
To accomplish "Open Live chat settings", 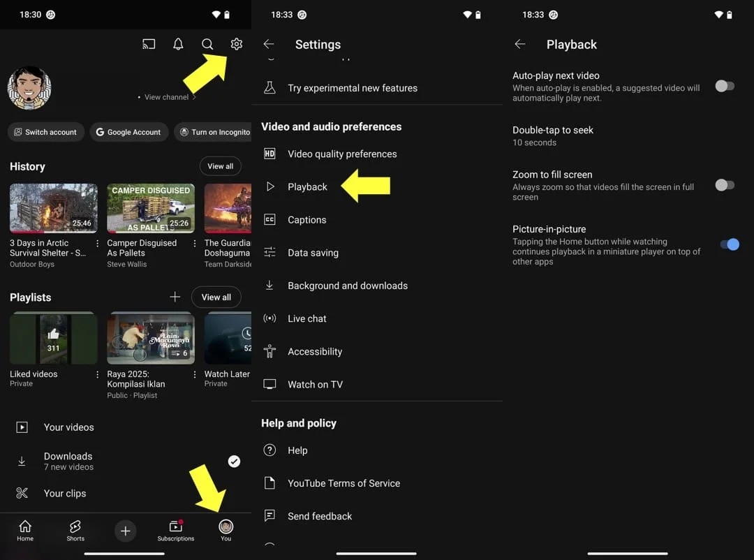I will 377,318.
